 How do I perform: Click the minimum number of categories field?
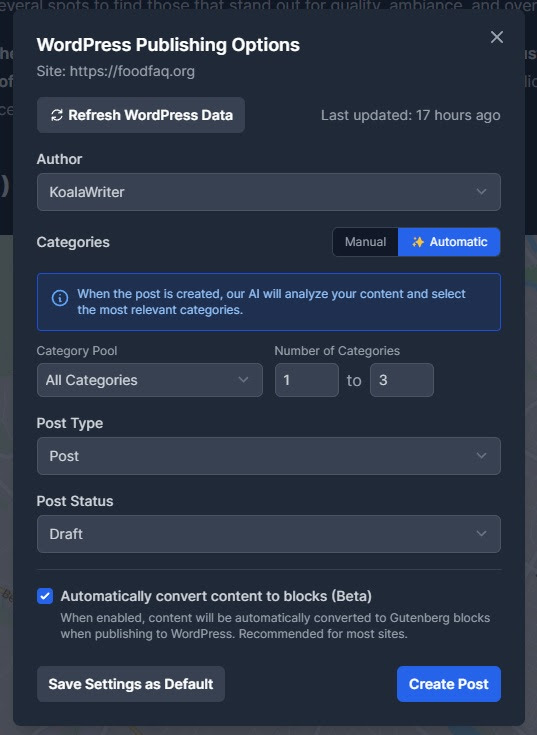click(306, 380)
